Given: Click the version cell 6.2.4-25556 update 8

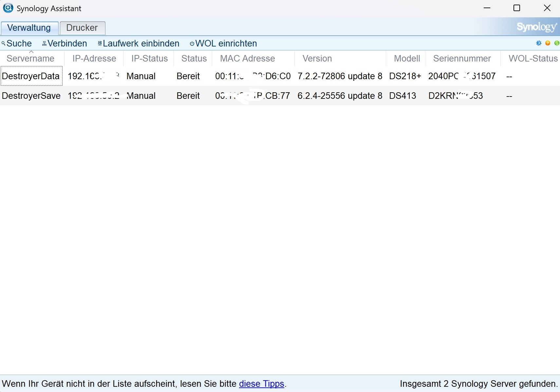Looking at the screenshot, I should tap(340, 96).
